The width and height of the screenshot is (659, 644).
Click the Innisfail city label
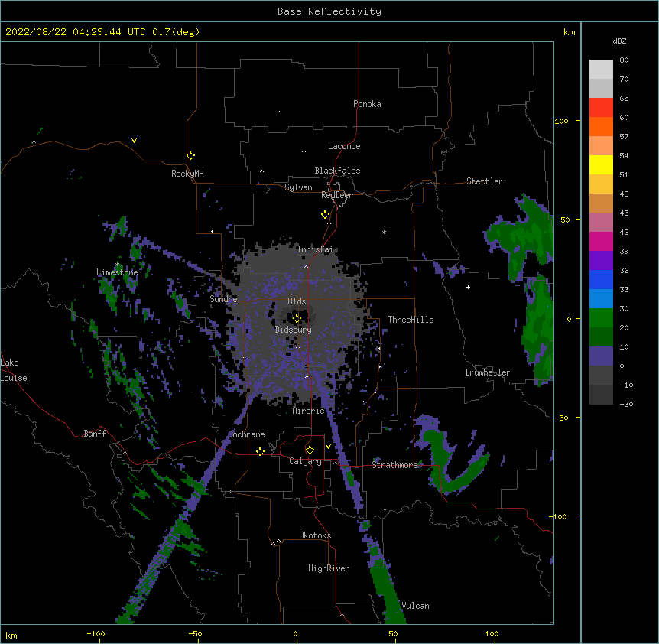coord(317,249)
